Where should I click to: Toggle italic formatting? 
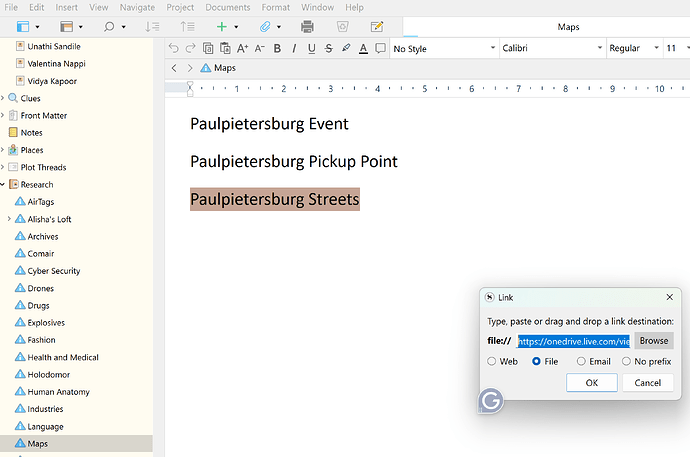coord(294,48)
